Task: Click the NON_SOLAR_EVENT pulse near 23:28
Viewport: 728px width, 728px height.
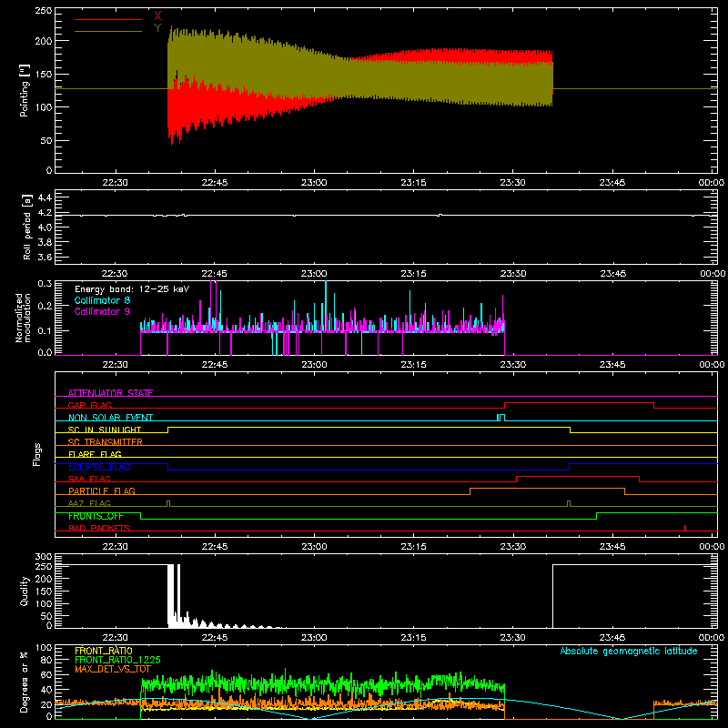Action: [500, 418]
